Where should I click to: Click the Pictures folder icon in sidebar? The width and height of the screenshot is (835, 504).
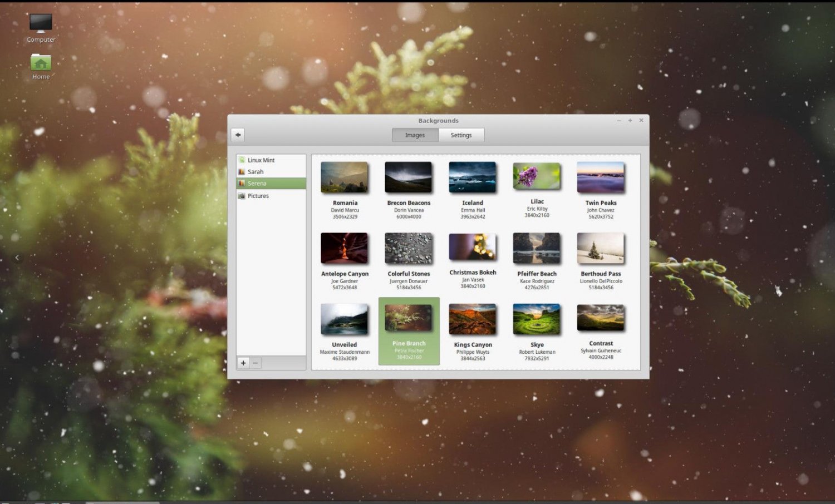coord(242,195)
